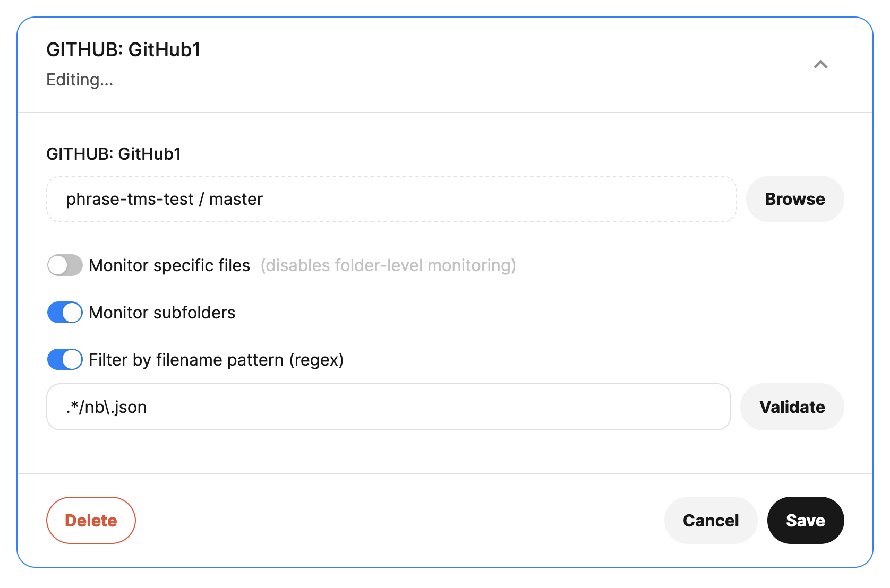Turn off the Monitor subfolders switch
The height and width of the screenshot is (588, 890).
pos(65,313)
